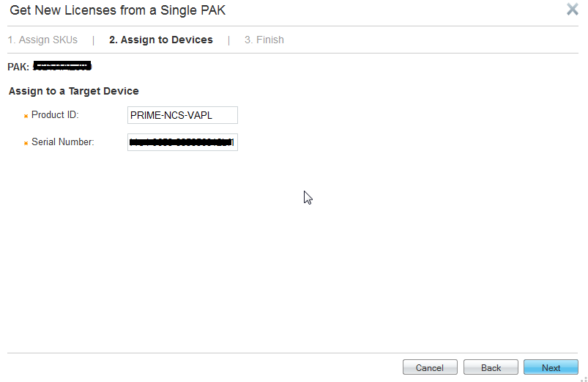The height and width of the screenshot is (382, 588).
Task: Click the Product ID label
Action: tap(55, 115)
